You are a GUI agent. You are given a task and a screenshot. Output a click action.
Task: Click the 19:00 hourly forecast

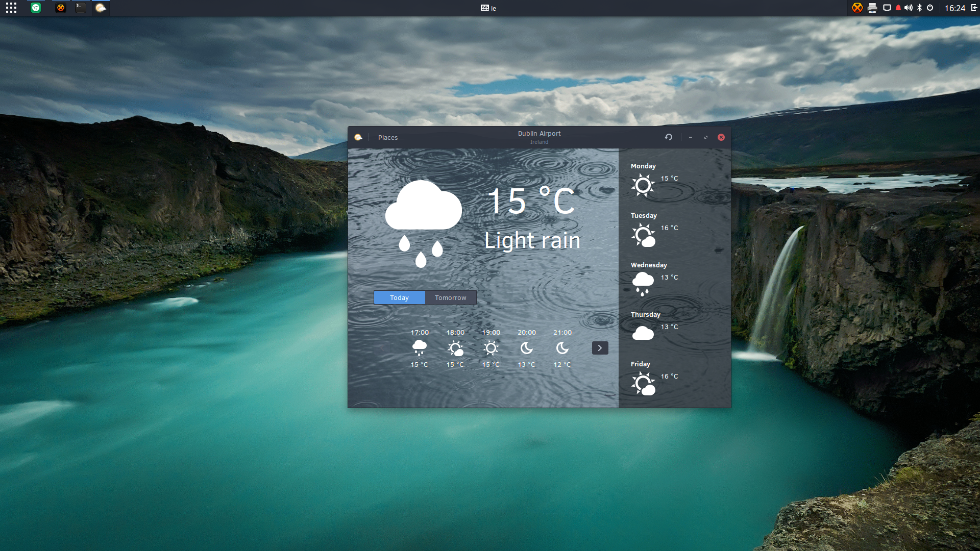tap(491, 348)
